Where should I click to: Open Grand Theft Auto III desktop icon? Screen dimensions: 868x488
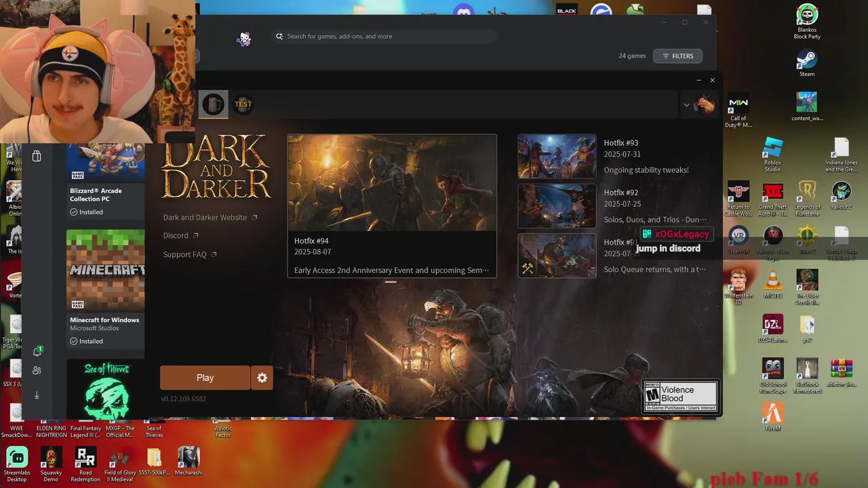772,199
